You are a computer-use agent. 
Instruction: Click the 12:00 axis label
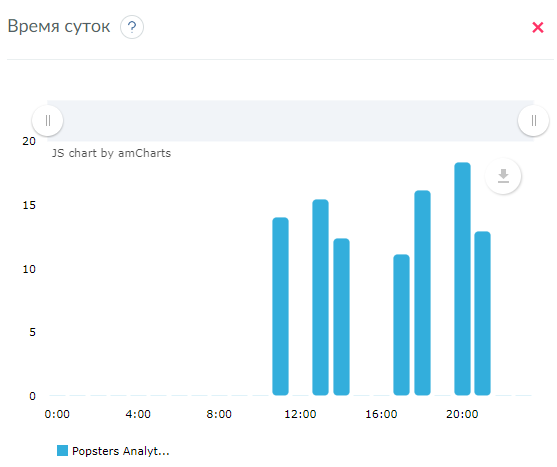tap(300, 414)
